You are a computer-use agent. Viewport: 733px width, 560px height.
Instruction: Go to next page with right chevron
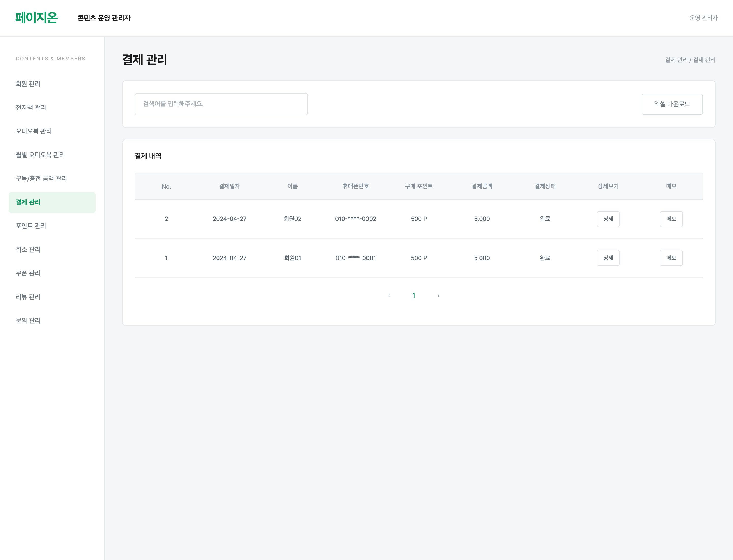click(x=438, y=296)
